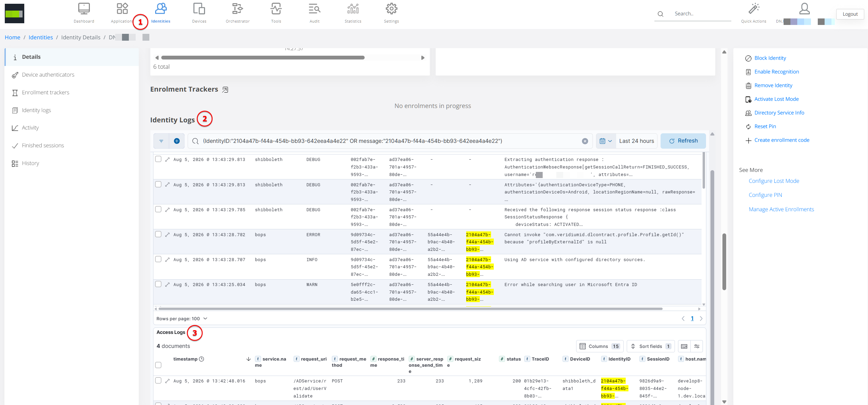Open the Tools section
The image size is (868, 405).
[x=276, y=13]
